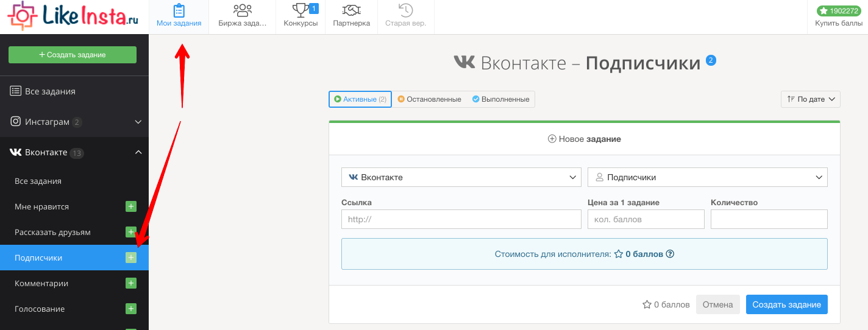Expand the Инстаграм section chevron
Image resolution: width=868 pixels, height=330 pixels.
(138, 122)
